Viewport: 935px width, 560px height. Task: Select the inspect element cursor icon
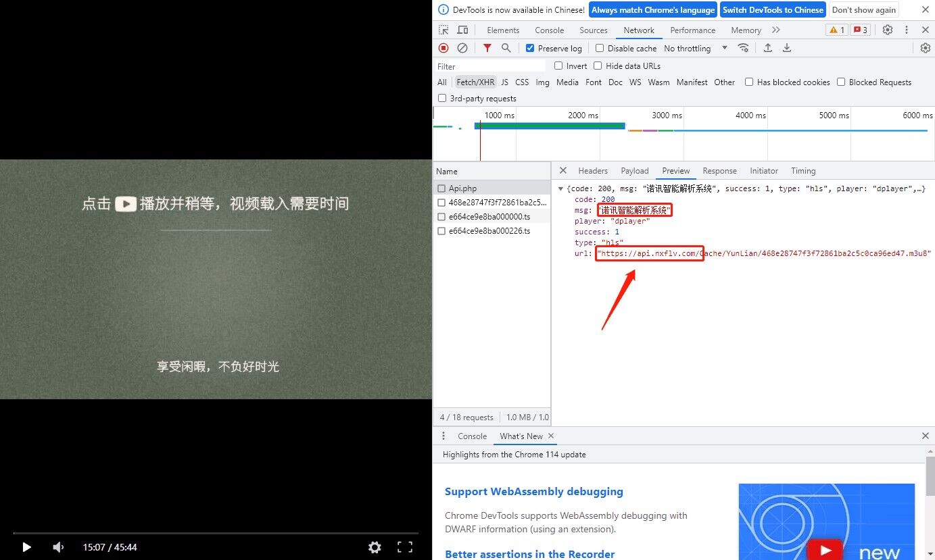[443, 30]
